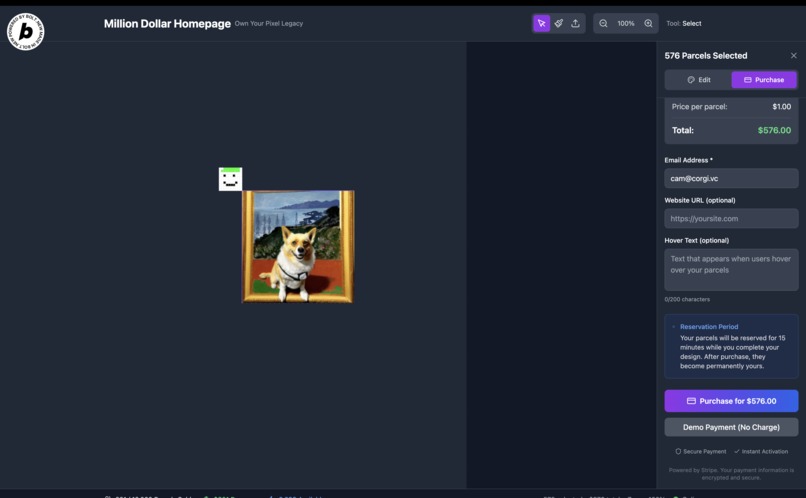
Task: Choose the paint brush tool
Action: pyautogui.click(x=559, y=23)
